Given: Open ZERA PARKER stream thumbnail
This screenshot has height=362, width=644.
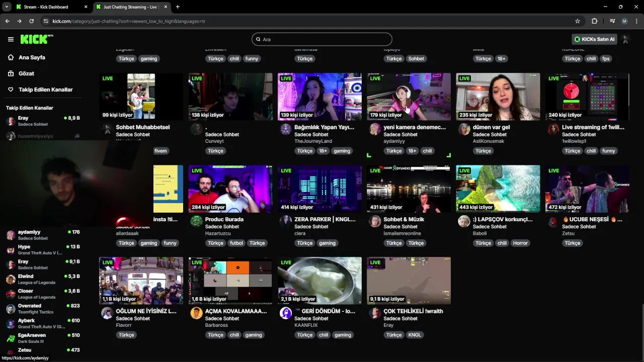Looking at the screenshot, I should coord(319,189).
